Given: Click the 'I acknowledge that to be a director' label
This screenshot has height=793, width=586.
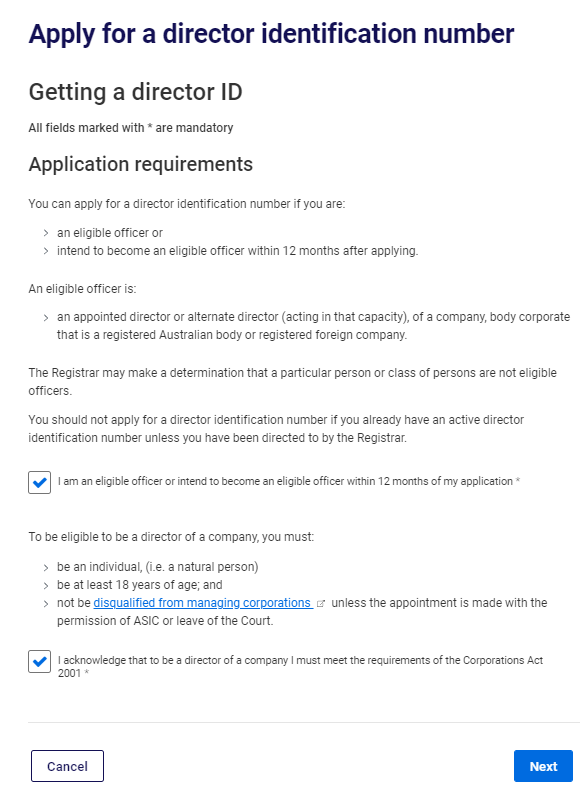Looking at the screenshot, I should pos(300,667).
